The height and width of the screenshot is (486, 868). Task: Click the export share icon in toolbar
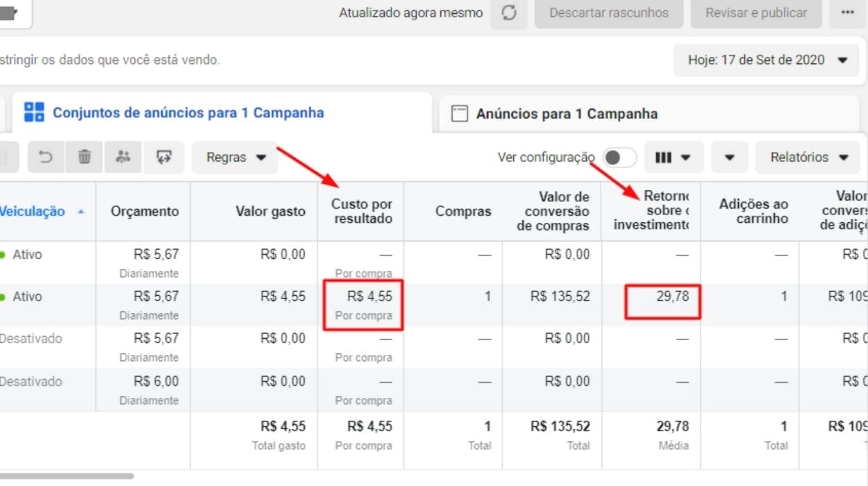[164, 157]
